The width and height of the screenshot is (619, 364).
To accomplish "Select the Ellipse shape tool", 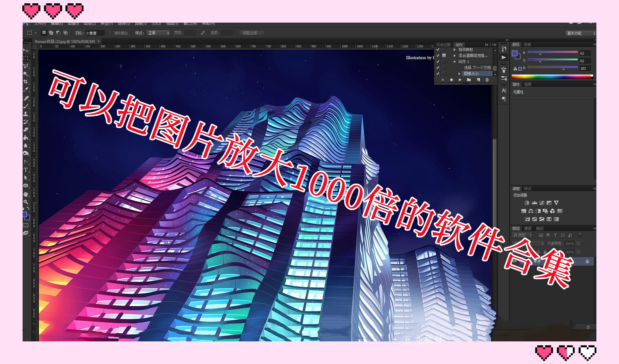I will pos(26,186).
